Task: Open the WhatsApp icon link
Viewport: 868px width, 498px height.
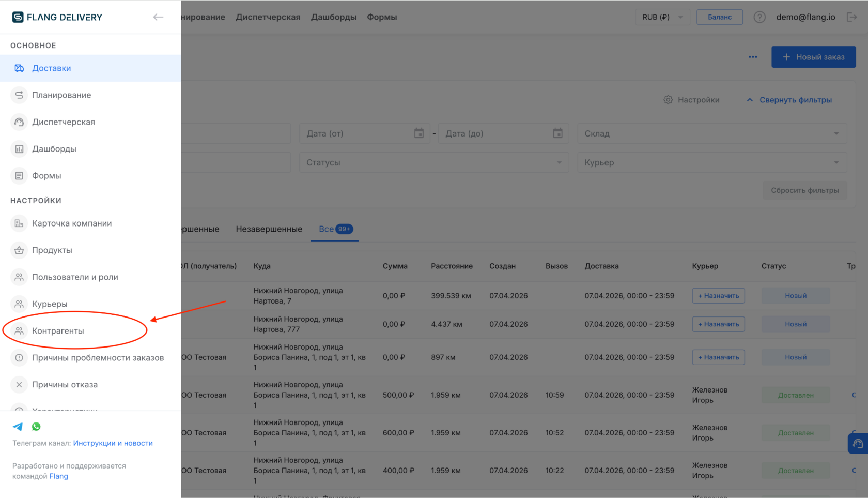Action: point(36,427)
